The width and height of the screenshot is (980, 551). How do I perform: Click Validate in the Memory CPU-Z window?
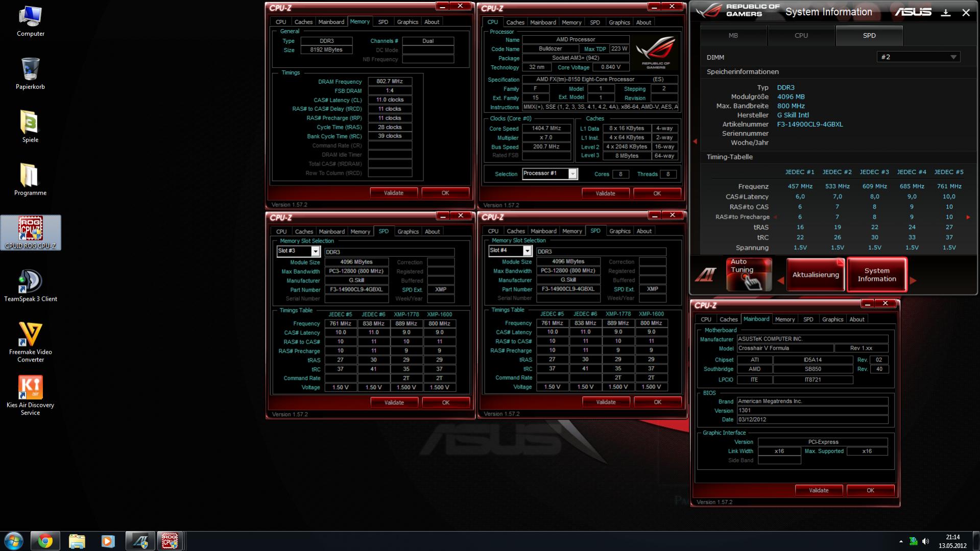[x=394, y=193]
